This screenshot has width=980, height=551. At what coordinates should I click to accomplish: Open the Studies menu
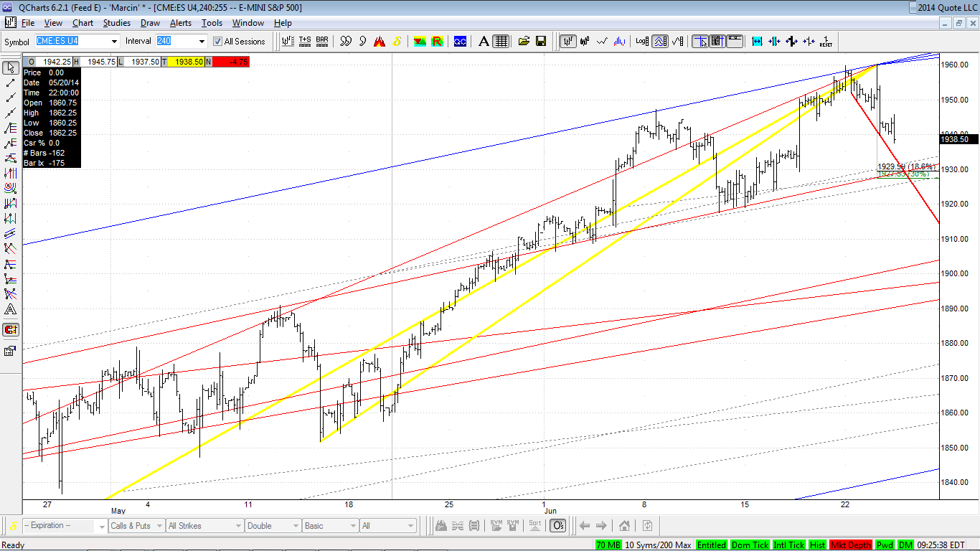point(117,23)
